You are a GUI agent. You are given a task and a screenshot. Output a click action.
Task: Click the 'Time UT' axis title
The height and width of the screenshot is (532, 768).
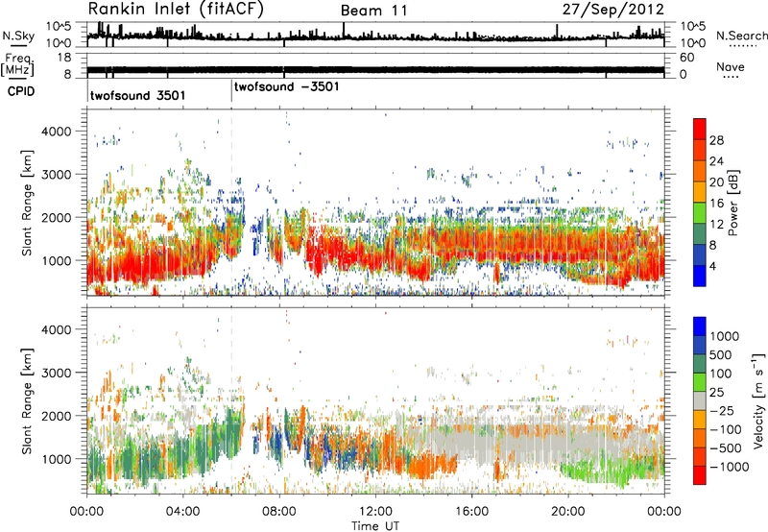pyautogui.click(x=375, y=526)
